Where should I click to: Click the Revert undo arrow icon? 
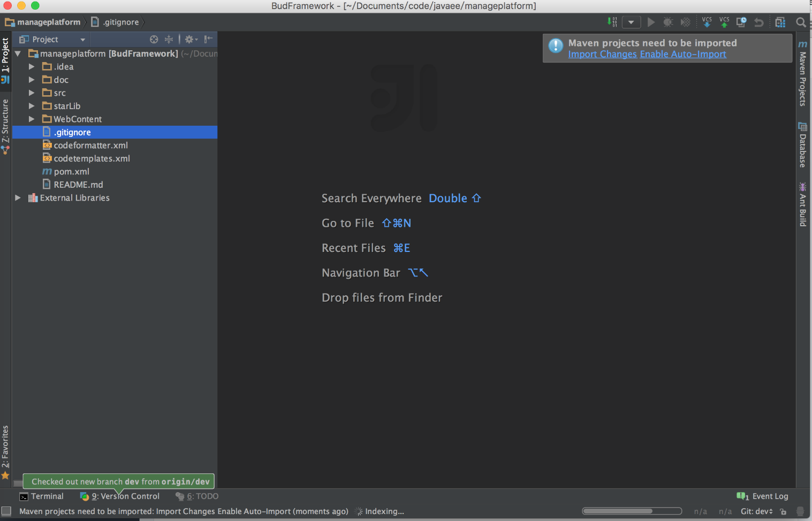tap(758, 22)
